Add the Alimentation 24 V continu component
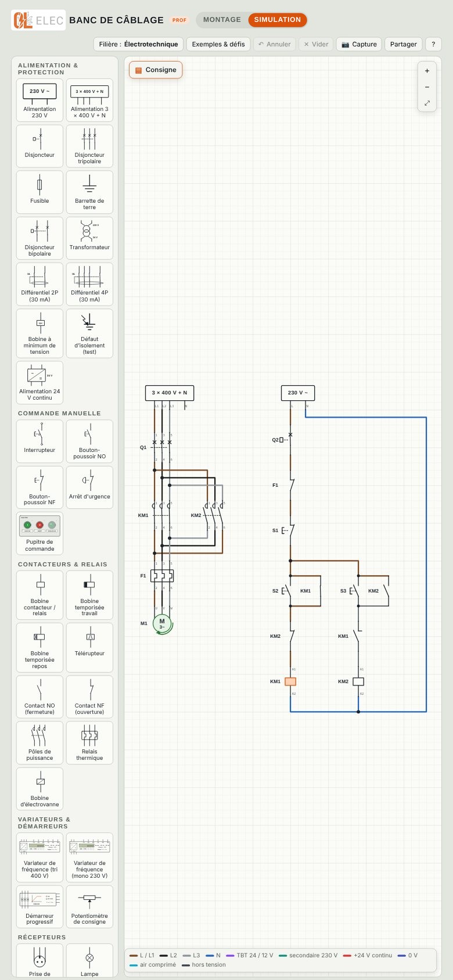Screen dimensions: 453x980 [39, 382]
